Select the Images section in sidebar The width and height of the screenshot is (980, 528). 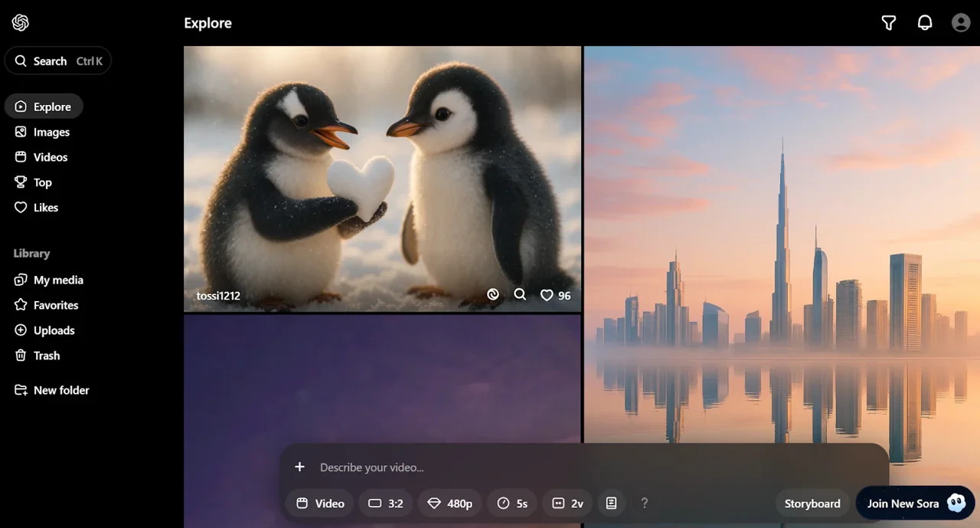click(51, 131)
